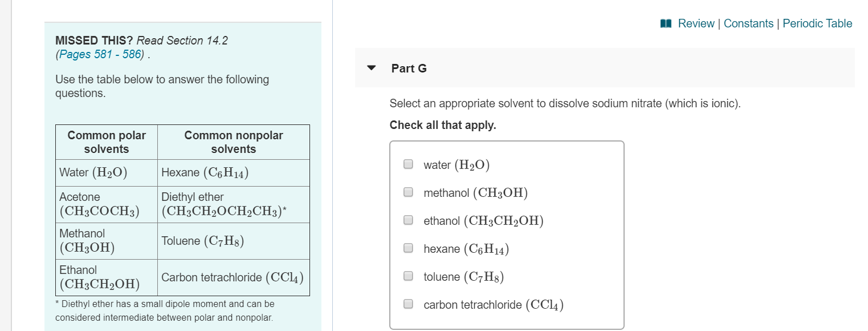Check the methanol (CH3OH) checkbox
This screenshot has width=868, height=331.
[408, 192]
